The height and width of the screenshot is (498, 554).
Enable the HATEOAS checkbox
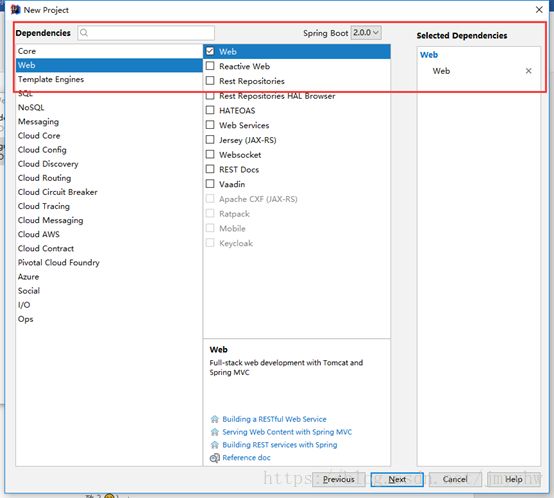tap(210, 110)
